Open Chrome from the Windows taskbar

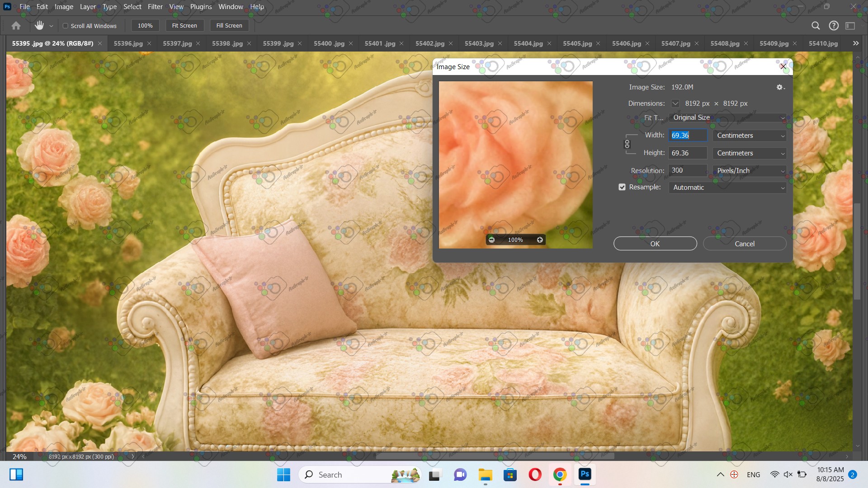560,474
